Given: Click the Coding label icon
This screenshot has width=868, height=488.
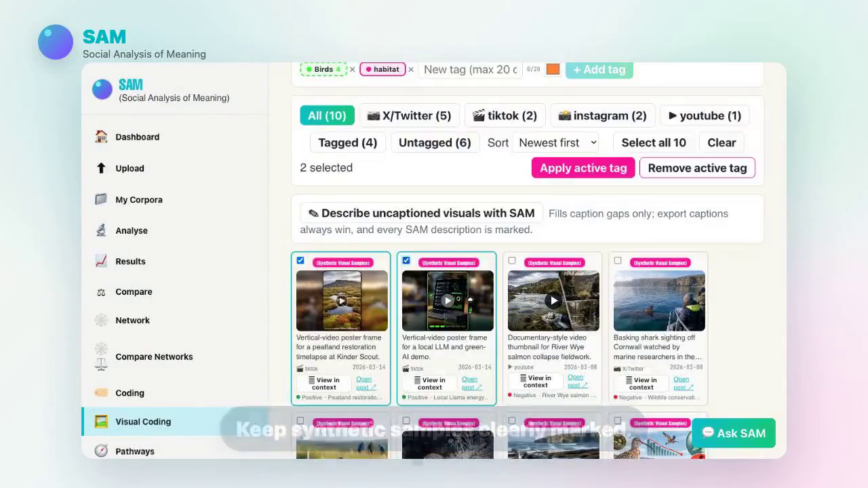Looking at the screenshot, I should 101,392.
